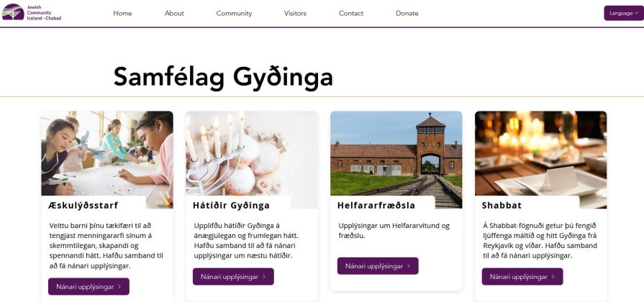
Task: Click Nánari upplýsingar under Hátíðir Gyðinga
Action: click(233, 277)
